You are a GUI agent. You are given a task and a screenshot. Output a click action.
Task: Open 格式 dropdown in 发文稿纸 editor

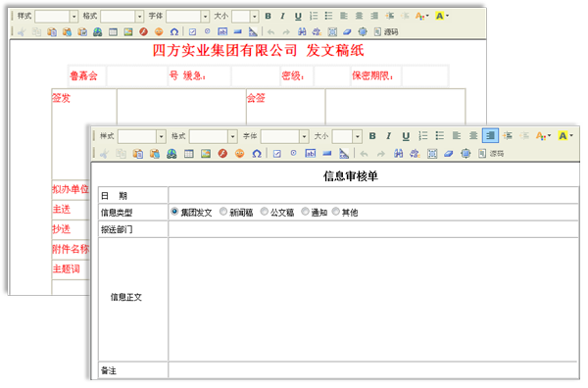click(139, 17)
